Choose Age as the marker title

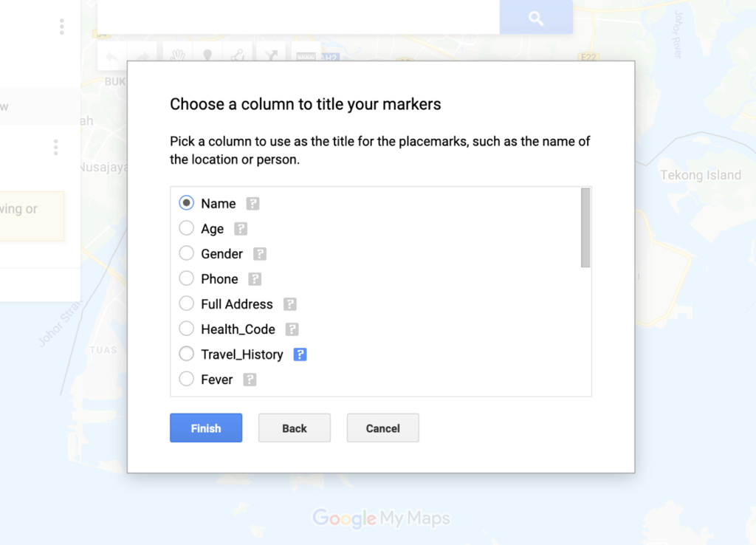point(187,227)
